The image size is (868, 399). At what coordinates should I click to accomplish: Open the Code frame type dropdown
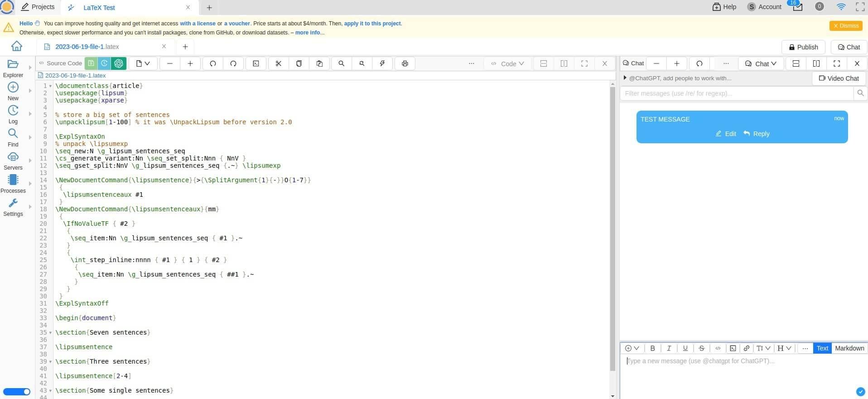coord(508,63)
